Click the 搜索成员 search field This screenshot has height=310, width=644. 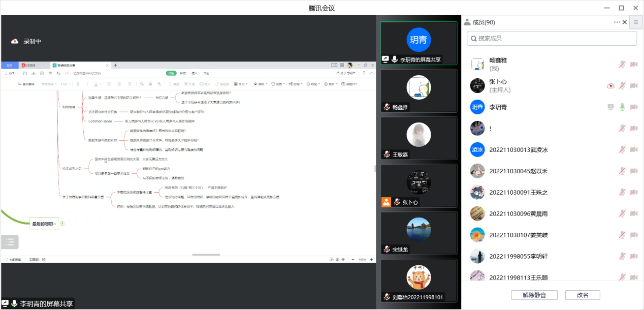click(554, 38)
